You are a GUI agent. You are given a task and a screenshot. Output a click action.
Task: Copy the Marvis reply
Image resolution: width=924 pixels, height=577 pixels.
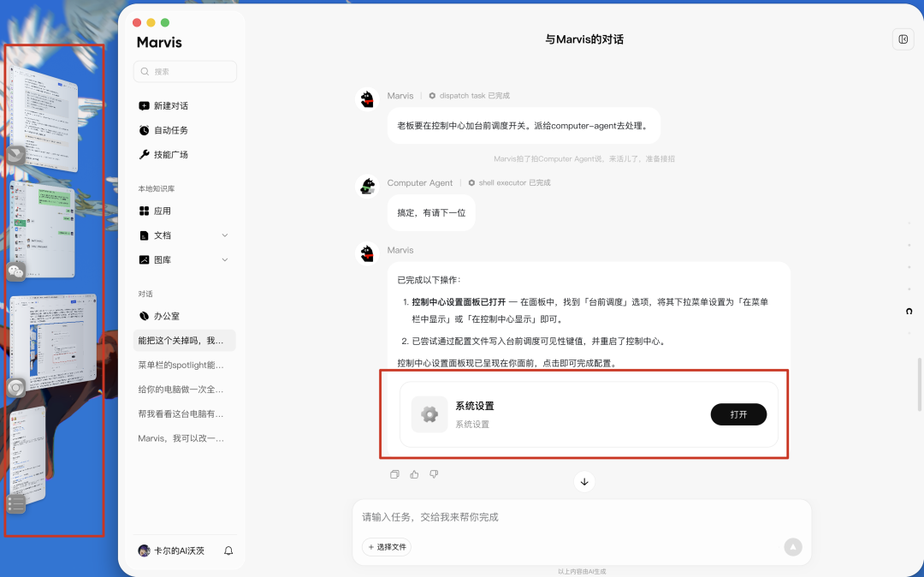[394, 474]
